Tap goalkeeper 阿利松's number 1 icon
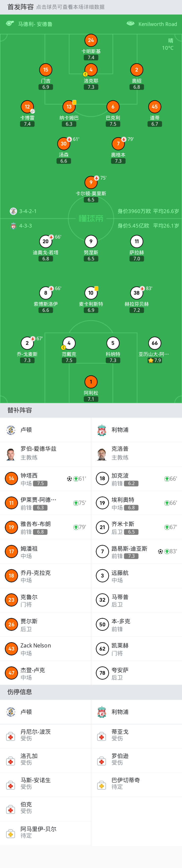Screen dimensions: 182x868 (91, 382)
